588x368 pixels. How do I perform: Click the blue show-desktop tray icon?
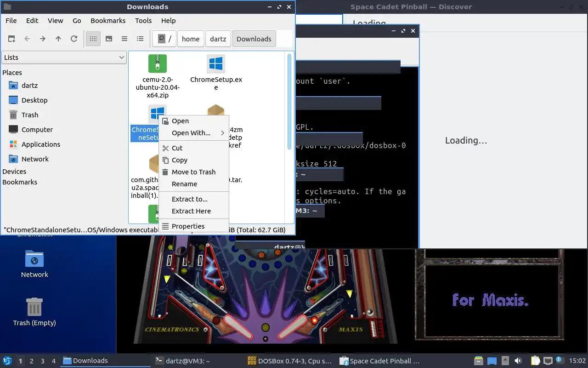coord(492,361)
